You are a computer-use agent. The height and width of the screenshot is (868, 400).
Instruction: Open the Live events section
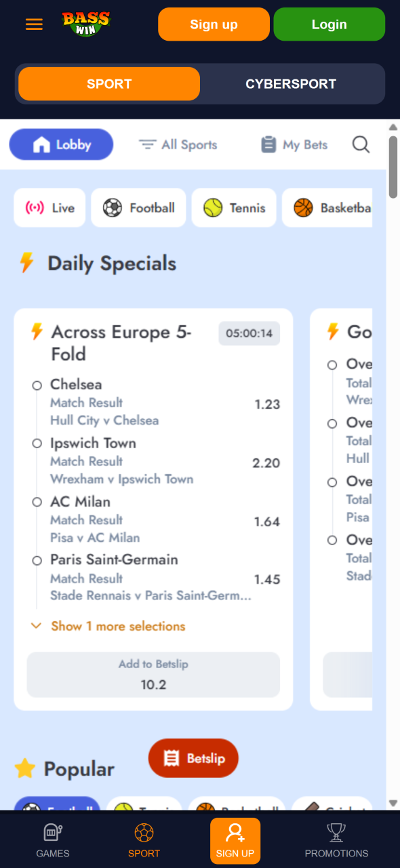coord(49,208)
